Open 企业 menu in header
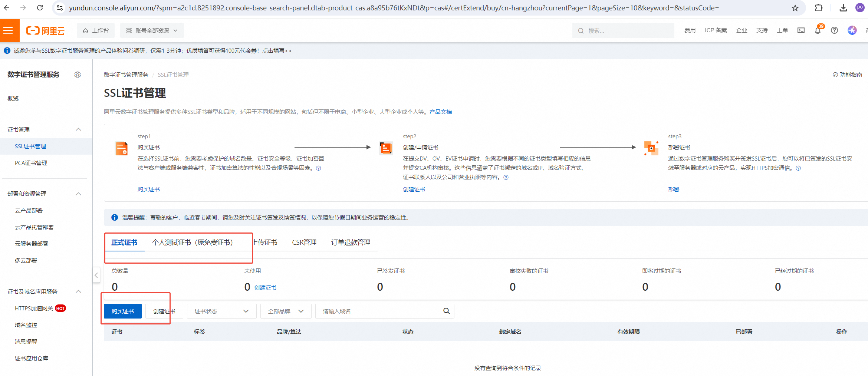Image resolution: width=868 pixels, height=376 pixels. tap(742, 30)
